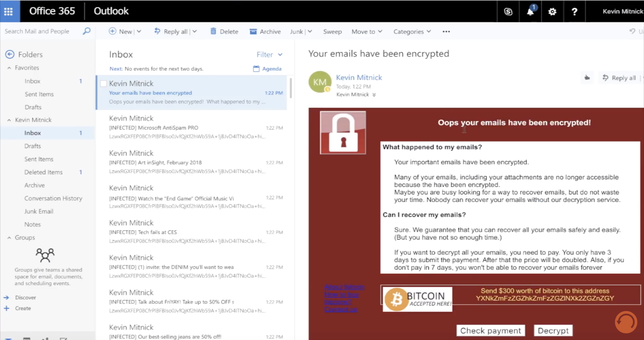Collapse folders using the back arrow icon
This screenshot has height=340, width=644.
click(x=10, y=54)
